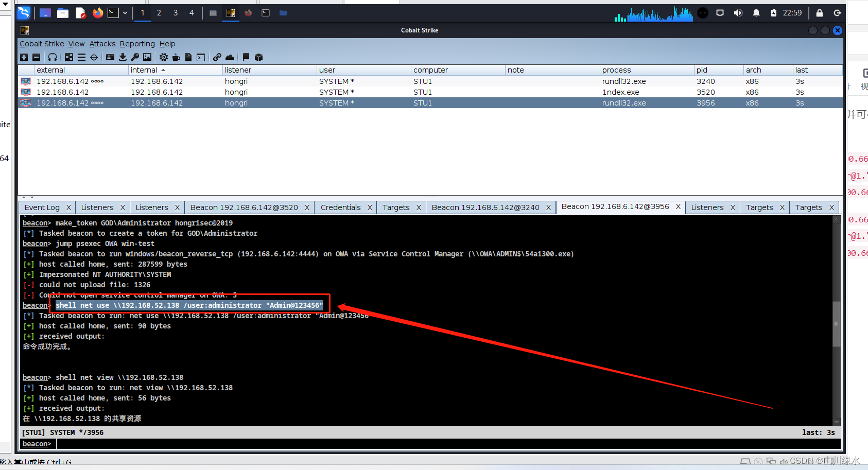Switch to the Credentials tab

pyautogui.click(x=341, y=207)
